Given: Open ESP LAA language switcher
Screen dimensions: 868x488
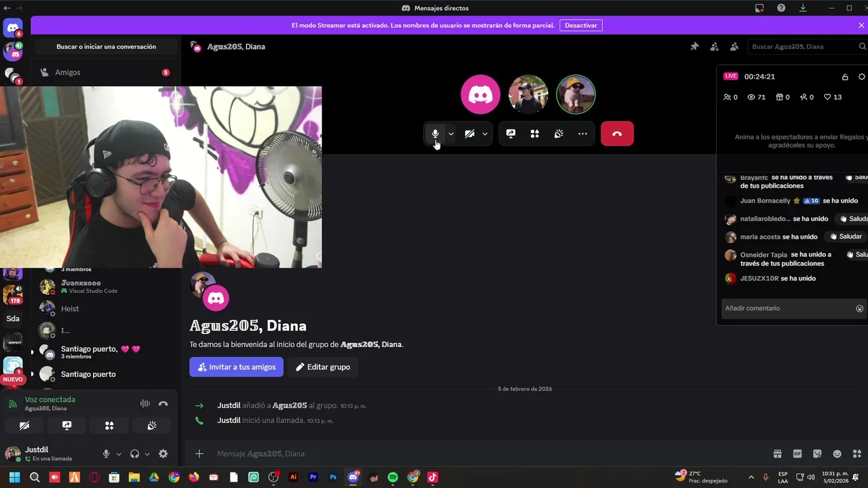Looking at the screenshot, I should 783,477.
